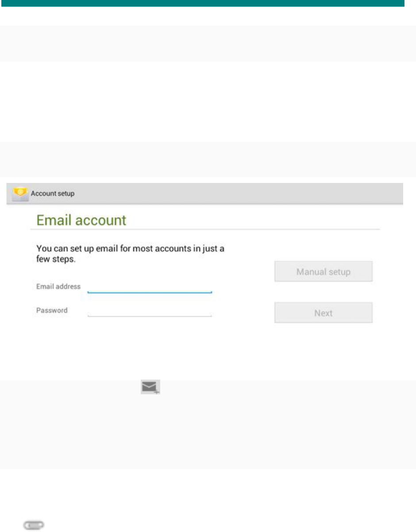Click divider line below Email account heading
416x532 pixels.
(x=205, y=229)
